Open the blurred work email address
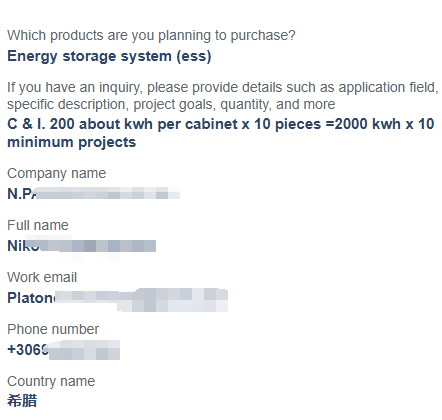442x420 pixels. (x=118, y=299)
